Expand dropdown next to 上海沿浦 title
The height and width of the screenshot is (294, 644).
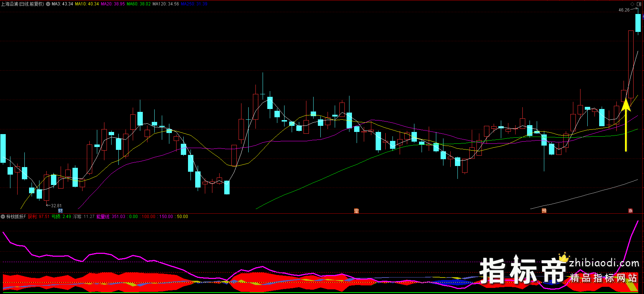pos(48,4)
